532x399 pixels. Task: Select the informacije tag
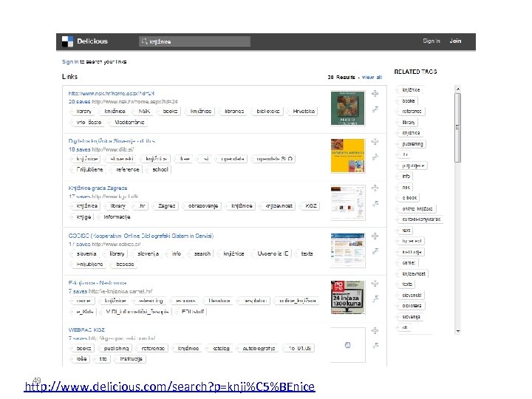[115, 217]
